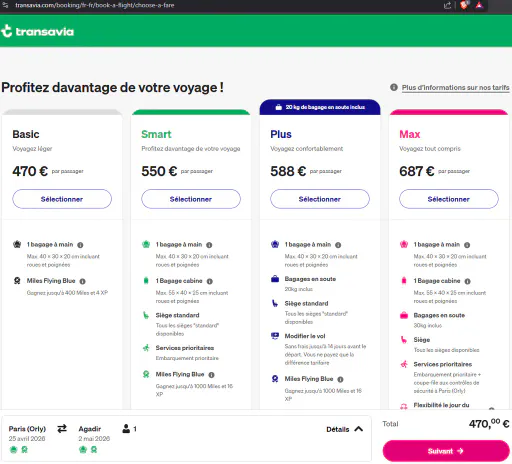
Task: Click the Paris (Orly) departure label
Action: click(27, 429)
